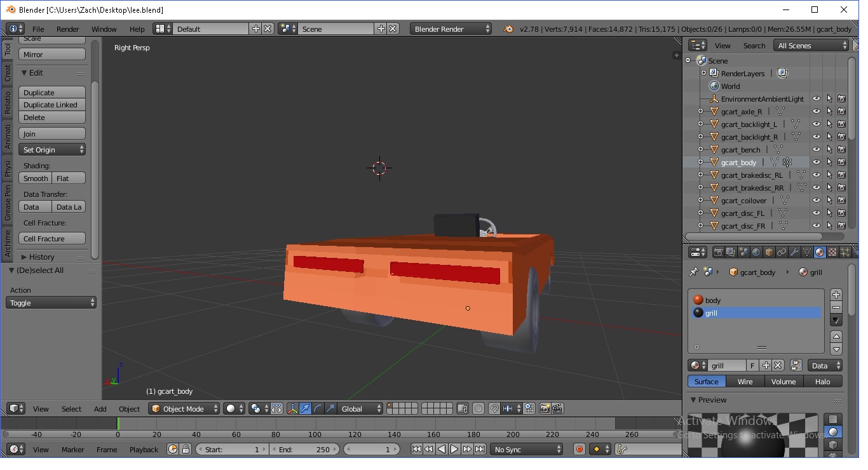This screenshot has height=470, width=868.
Task: Switch to the Halo material type tab
Action: click(823, 381)
